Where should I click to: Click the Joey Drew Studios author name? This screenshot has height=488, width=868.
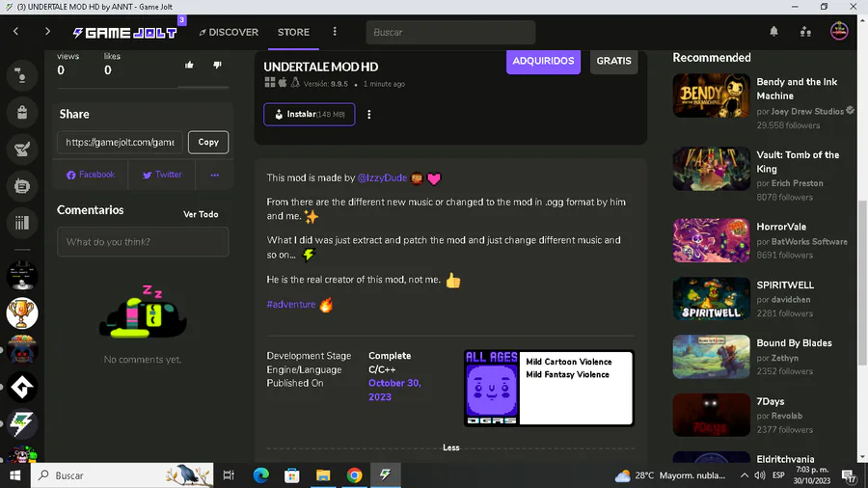tap(807, 111)
